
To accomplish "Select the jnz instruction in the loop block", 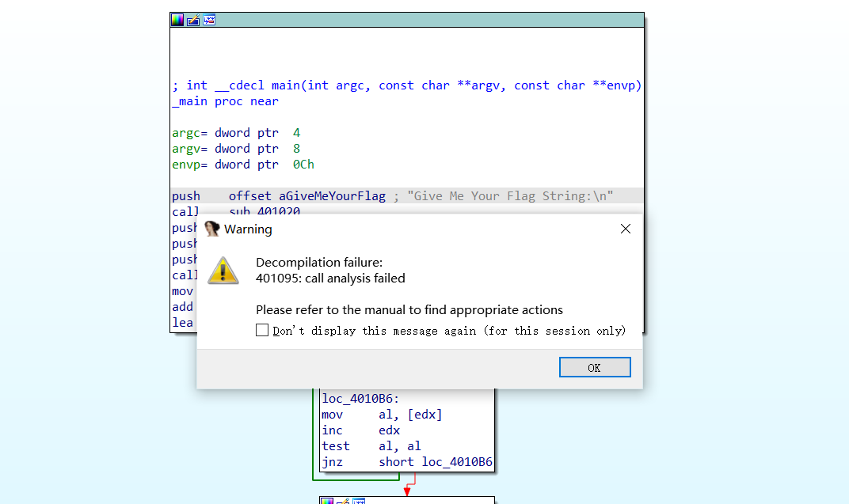I will [333, 461].
